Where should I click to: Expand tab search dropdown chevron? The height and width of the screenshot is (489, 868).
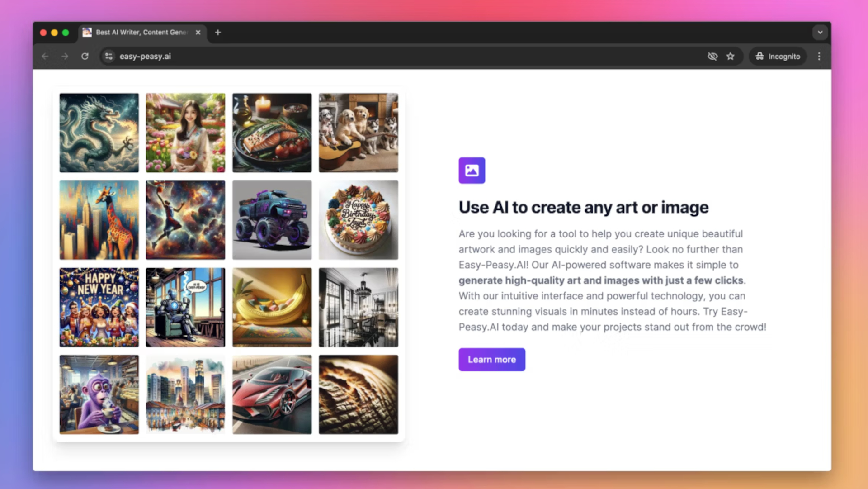(820, 33)
